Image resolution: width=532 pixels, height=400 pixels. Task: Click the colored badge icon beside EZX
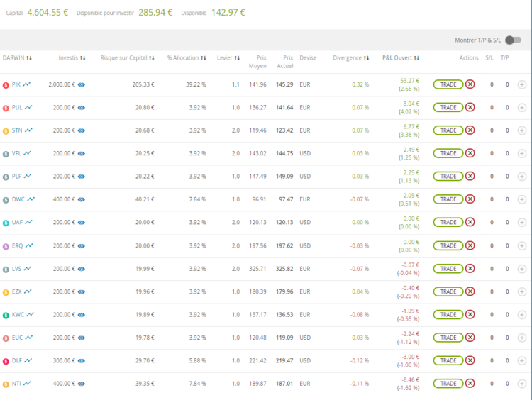pyautogui.click(x=6, y=291)
